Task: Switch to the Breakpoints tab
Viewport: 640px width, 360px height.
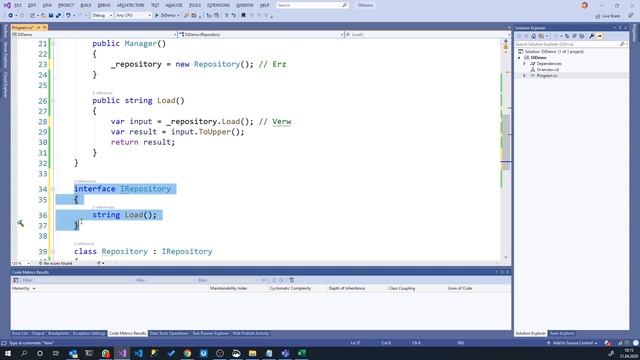Action: (x=58, y=333)
